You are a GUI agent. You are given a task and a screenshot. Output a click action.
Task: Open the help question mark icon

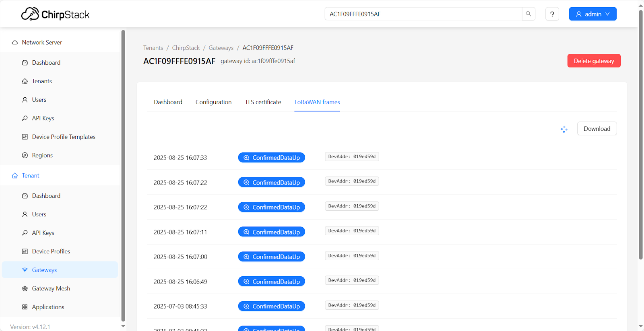click(x=552, y=14)
